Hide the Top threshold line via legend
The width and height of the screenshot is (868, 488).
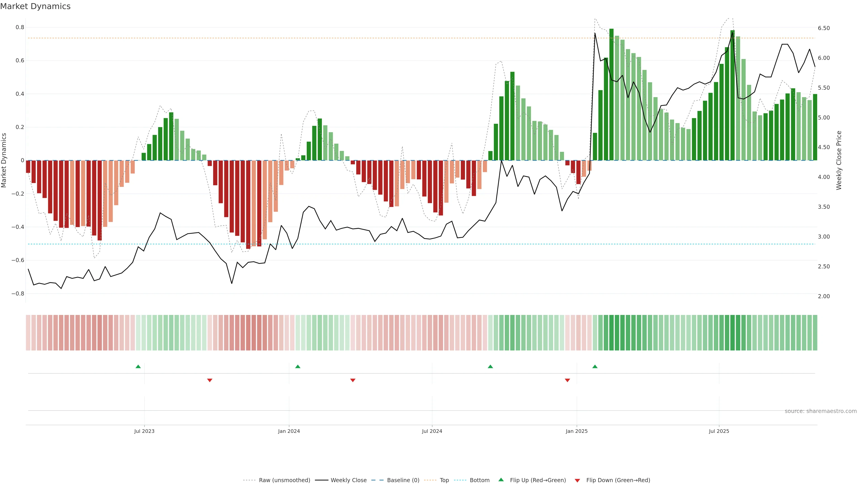(x=444, y=480)
